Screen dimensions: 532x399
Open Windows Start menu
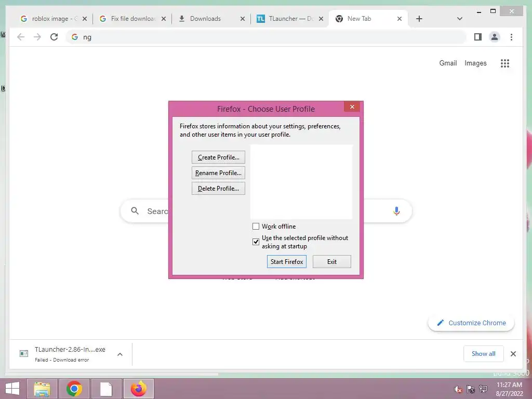(12, 389)
